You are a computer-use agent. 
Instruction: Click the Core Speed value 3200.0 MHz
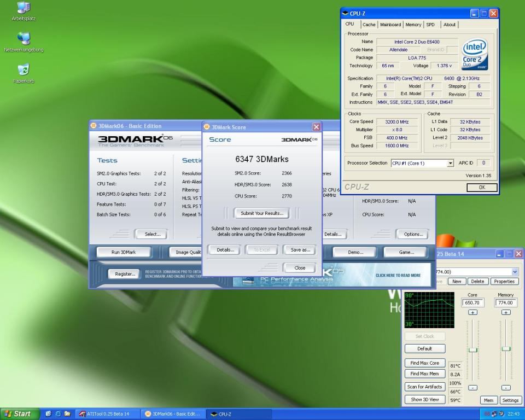coord(397,122)
